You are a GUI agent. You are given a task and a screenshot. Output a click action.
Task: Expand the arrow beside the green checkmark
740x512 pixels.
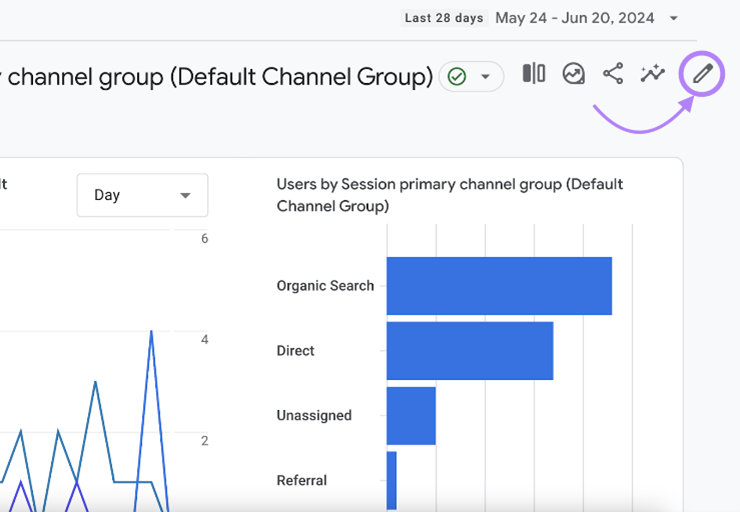pyautogui.click(x=486, y=77)
